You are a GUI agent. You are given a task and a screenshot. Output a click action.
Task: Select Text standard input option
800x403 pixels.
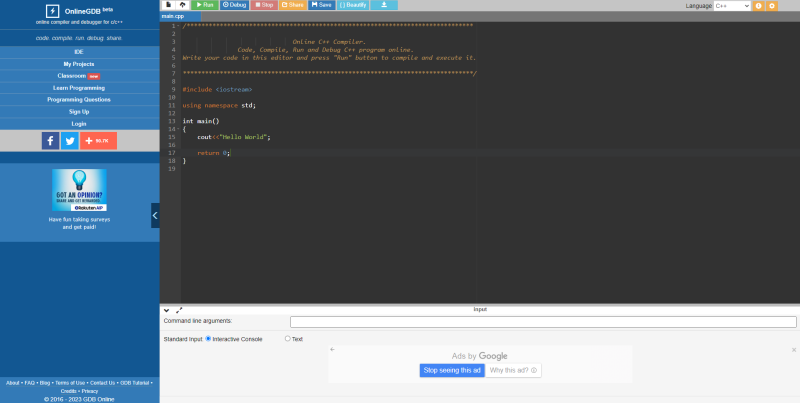[288, 339]
